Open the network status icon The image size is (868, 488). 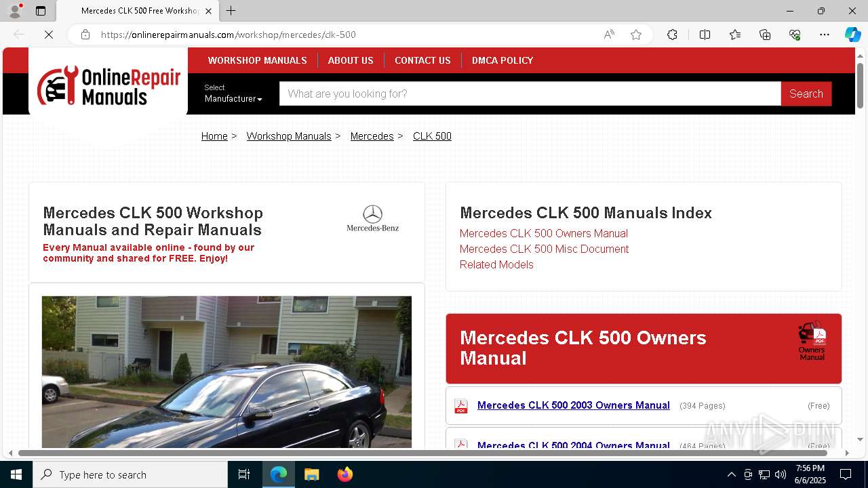click(764, 474)
